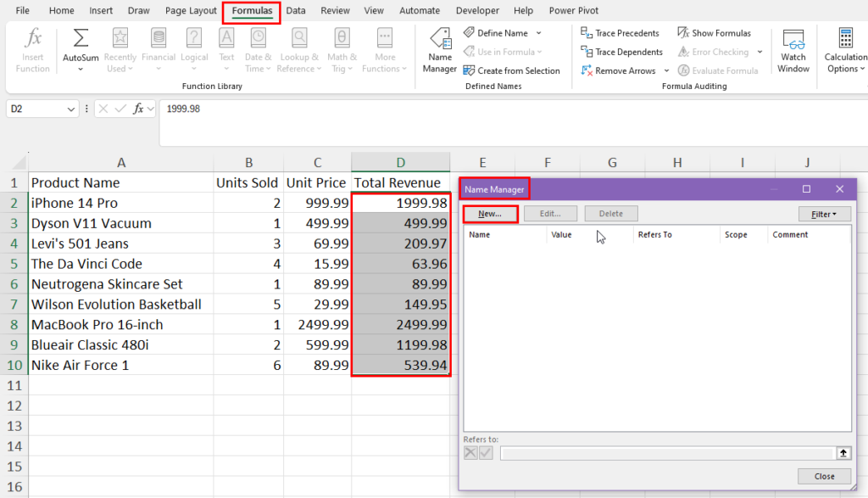Toggle Show Formulas

pyautogui.click(x=714, y=33)
